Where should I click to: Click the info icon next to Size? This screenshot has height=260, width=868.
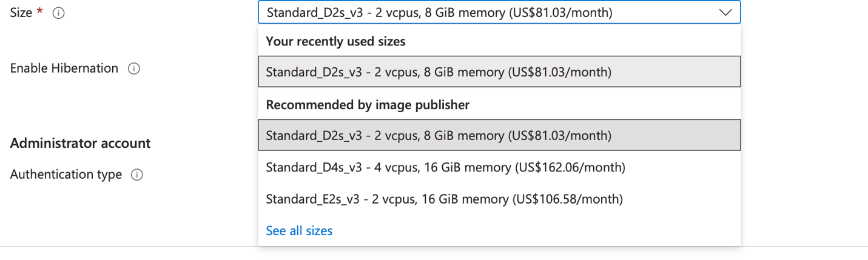point(59,13)
